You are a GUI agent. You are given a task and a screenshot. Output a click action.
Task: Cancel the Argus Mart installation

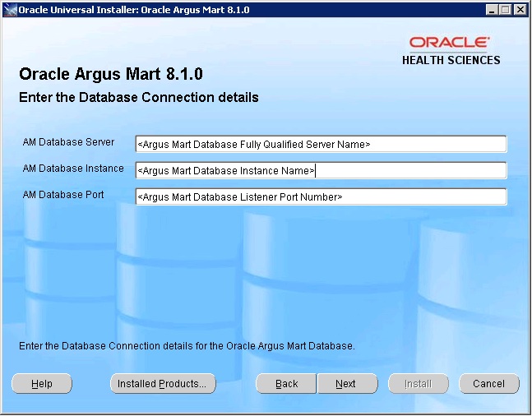click(489, 383)
